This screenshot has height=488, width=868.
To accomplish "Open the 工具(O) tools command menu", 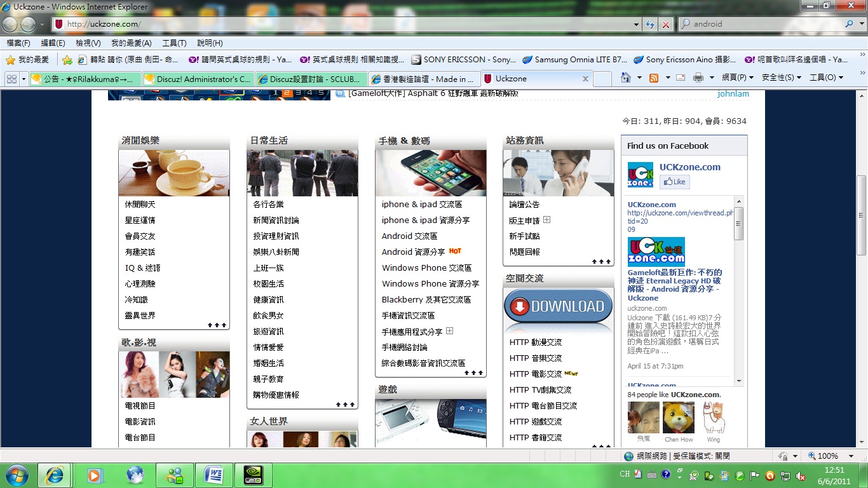I will (826, 78).
